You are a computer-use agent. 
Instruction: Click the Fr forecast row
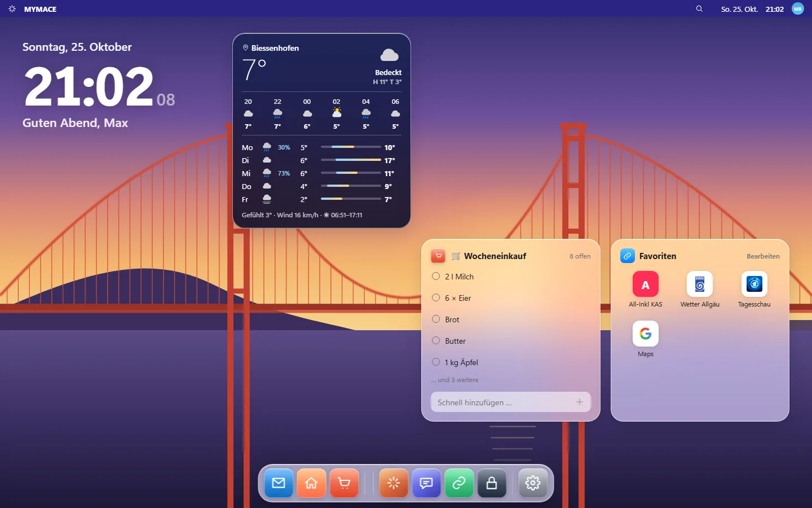point(321,199)
